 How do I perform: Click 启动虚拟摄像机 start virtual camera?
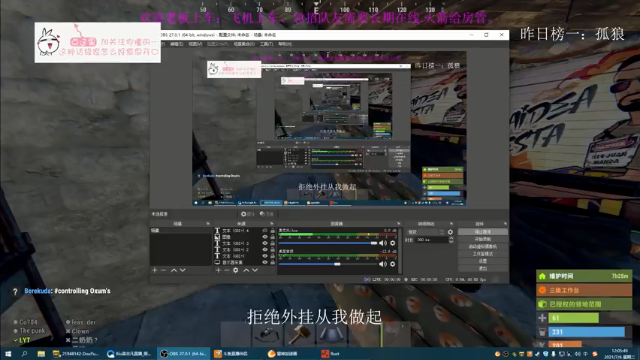click(x=482, y=247)
